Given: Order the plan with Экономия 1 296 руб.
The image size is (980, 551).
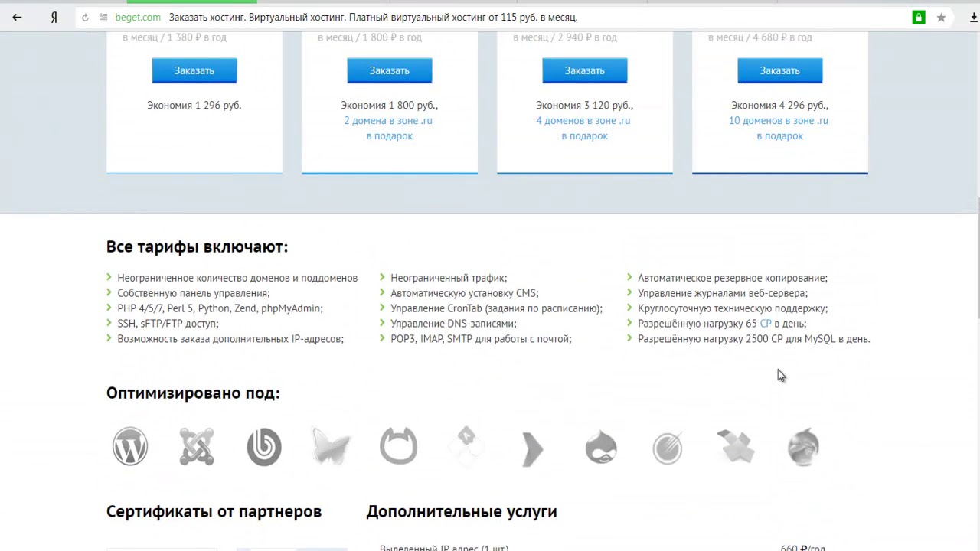Looking at the screenshot, I should pos(194,70).
